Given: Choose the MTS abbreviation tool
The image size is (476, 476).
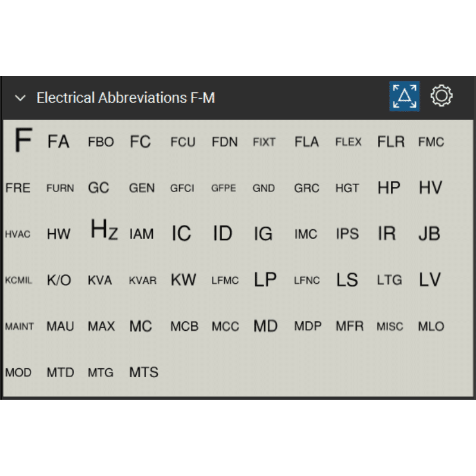Looking at the screenshot, I should (144, 373).
